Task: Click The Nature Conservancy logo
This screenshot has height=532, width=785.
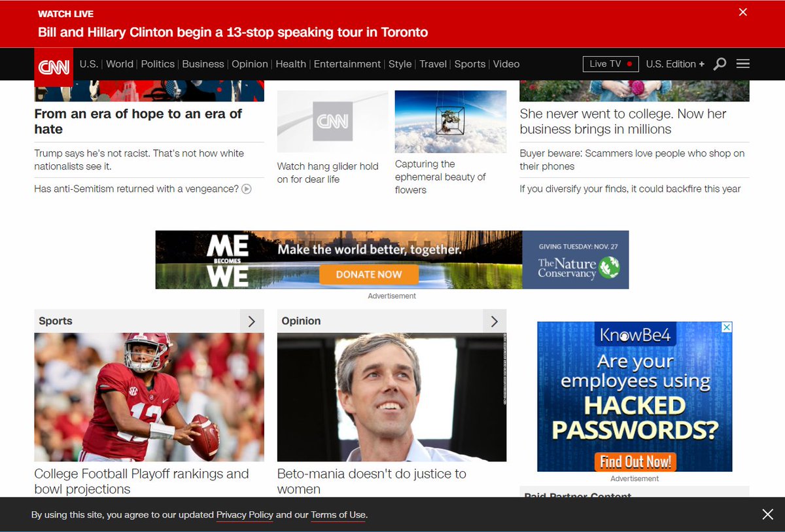Action: (578, 267)
